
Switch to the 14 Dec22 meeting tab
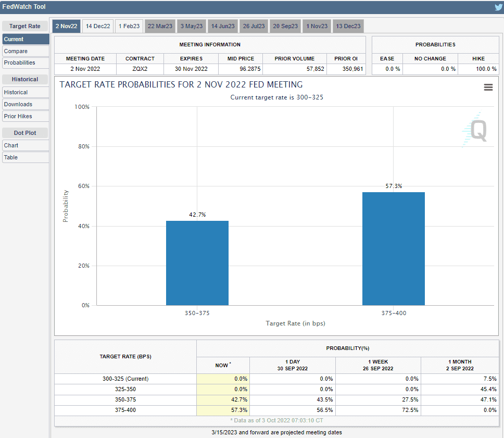coord(98,26)
